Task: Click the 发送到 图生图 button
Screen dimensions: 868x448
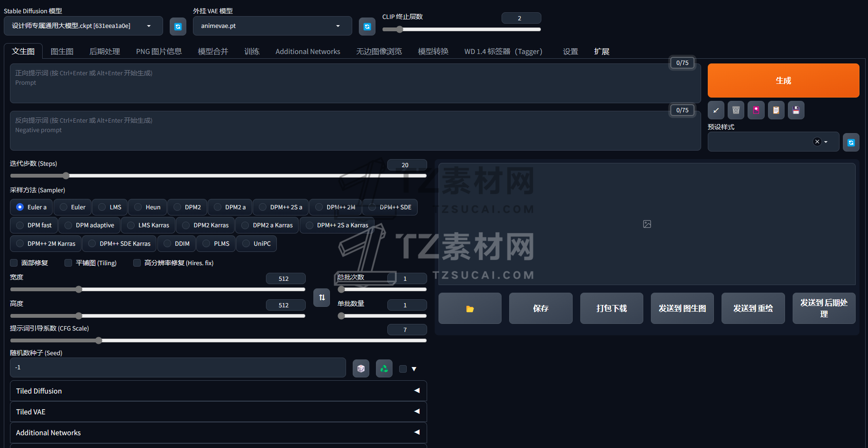Action: 682,308
